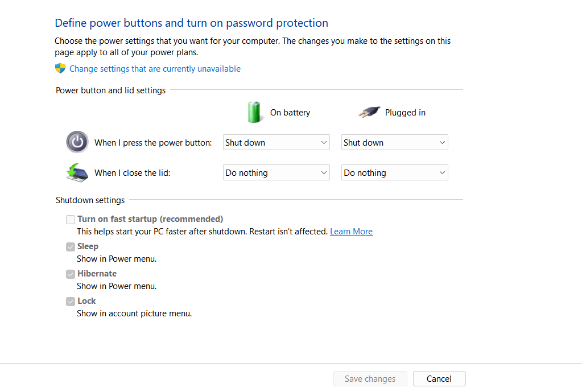Open power button Plugged in dropdown
Viewport: 582px width, 392px height.
pyautogui.click(x=394, y=143)
